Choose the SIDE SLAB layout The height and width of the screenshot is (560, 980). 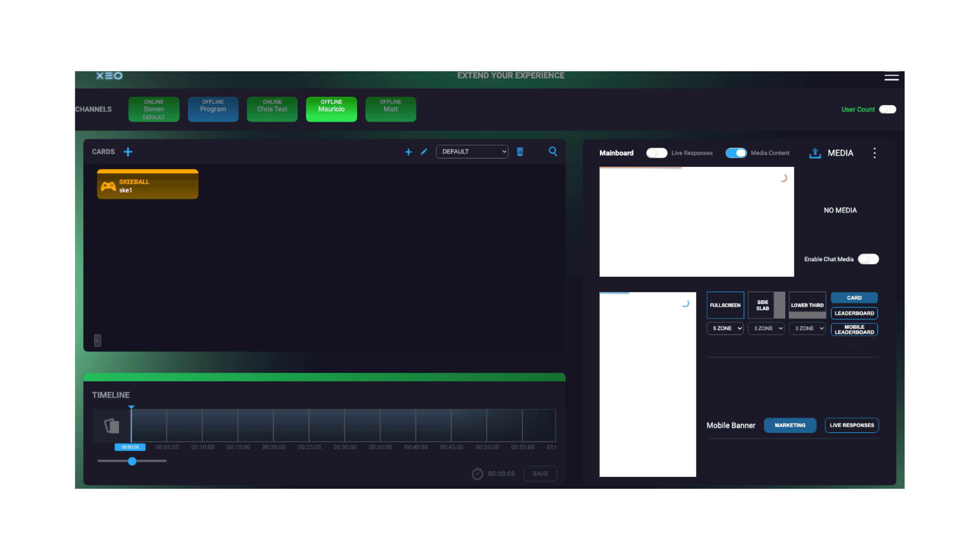(x=766, y=305)
